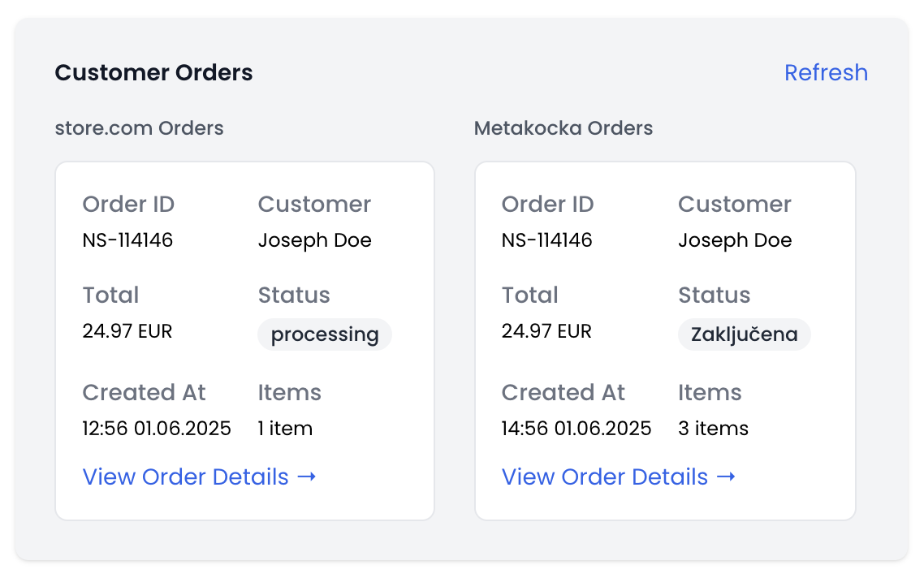Screen dimensions: 924x578
Task: Click the "3 items" count
Action: (x=713, y=429)
